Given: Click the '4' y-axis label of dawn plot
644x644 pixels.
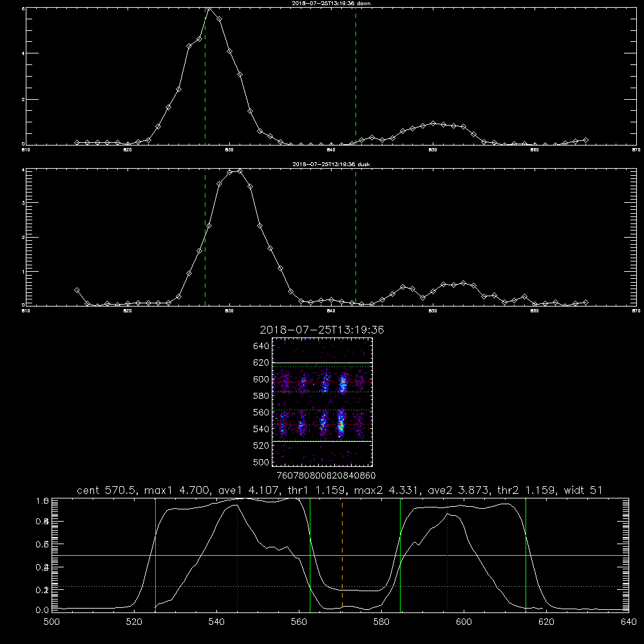Looking at the screenshot, I should (23, 53).
